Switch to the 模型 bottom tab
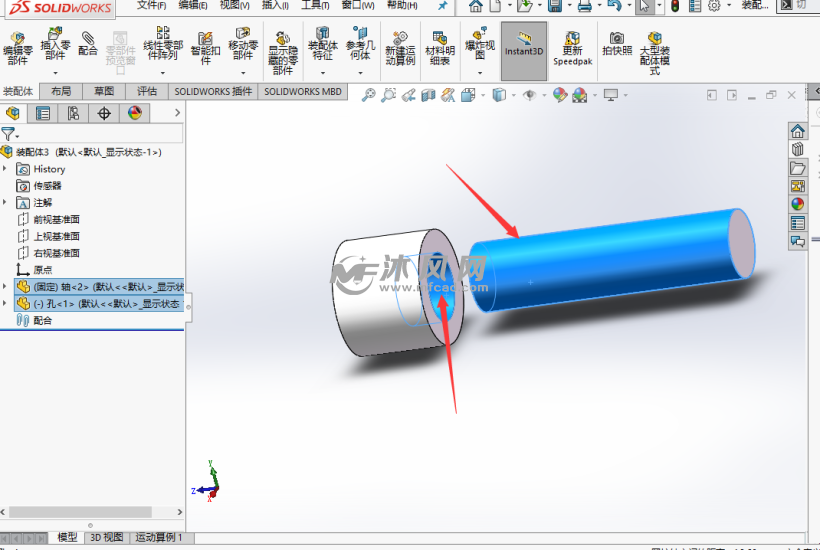The image size is (820, 550). [67, 537]
